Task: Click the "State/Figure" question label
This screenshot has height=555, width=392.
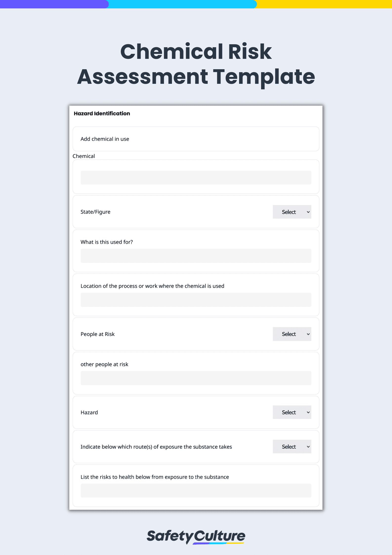Action: 95,212
